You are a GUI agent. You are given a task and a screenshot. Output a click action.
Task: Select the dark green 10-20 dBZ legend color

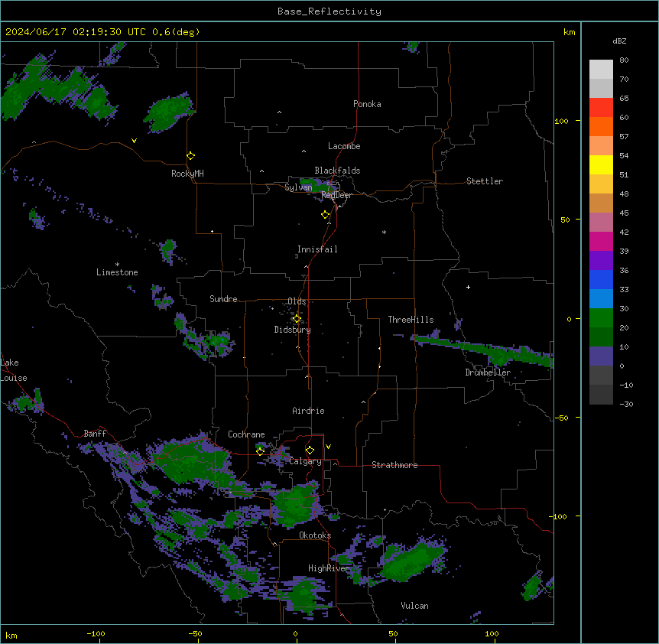coord(601,337)
